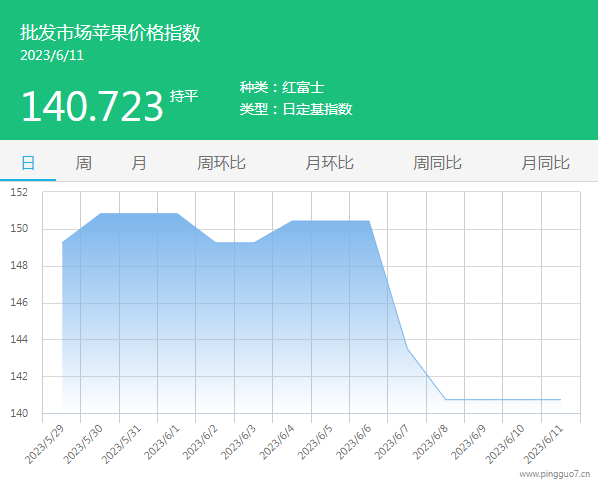Image resolution: width=598 pixels, height=483 pixels.
Task: Click the 2023/6/11 axis date label
Action: [x=543, y=444]
